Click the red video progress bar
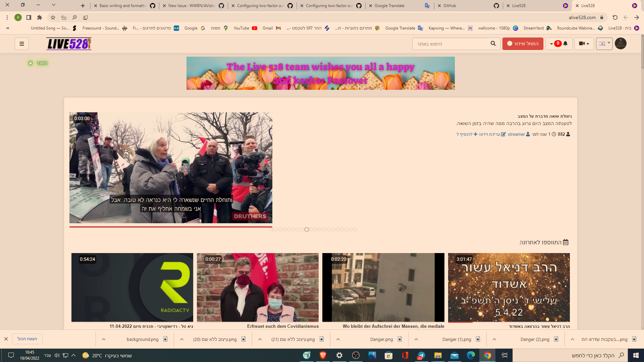Image resolution: width=644 pixels, height=362 pixels. (170, 227)
